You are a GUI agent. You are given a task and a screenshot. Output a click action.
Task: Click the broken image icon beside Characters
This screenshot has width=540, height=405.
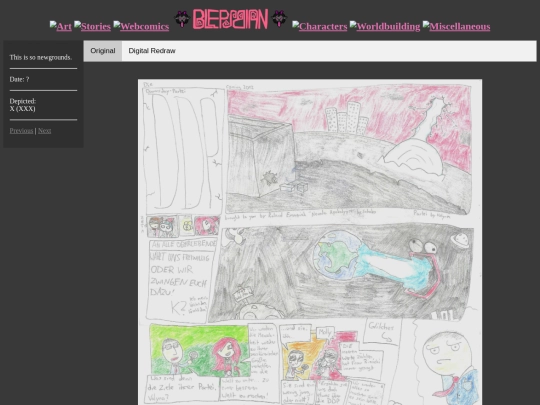tap(295, 24)
